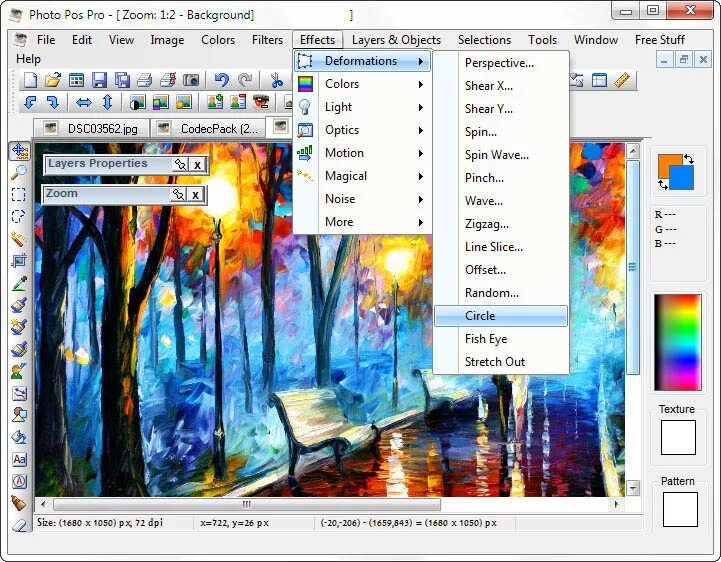The image size is (721, 562).
Task: Flip image horizontally with double arrow icon
Action: 84,102
